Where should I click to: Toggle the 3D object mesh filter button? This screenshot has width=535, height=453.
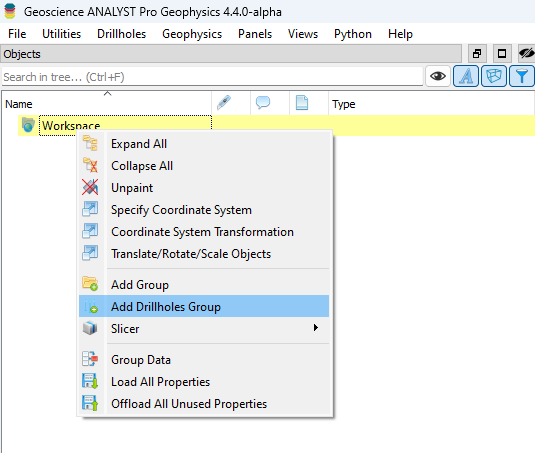coord(494,76)
